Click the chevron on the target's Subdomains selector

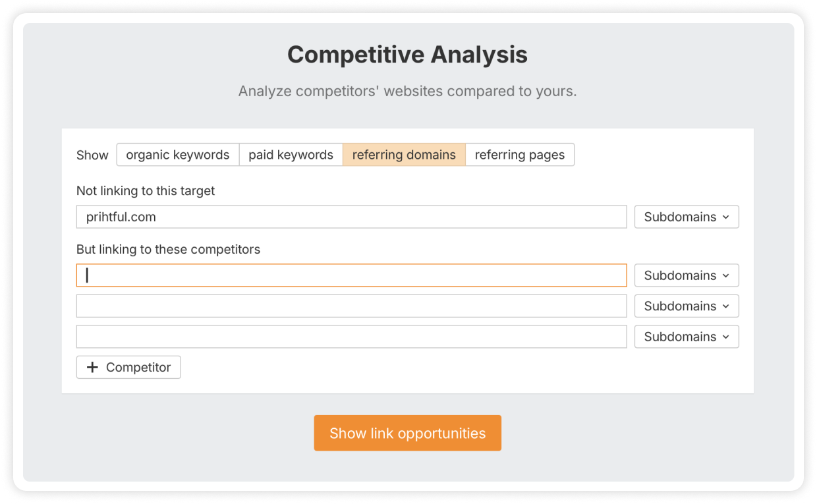pyautogui.click(x=726, y=217)
